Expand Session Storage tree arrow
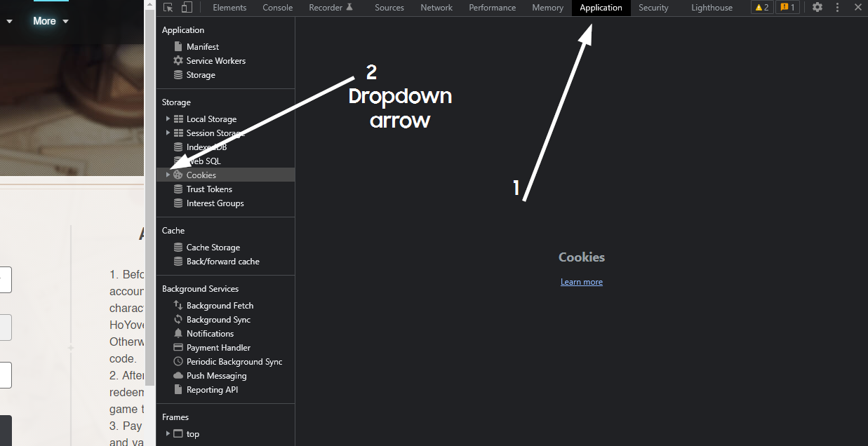Viewport: 868px width, 446px height. (168, 133)
